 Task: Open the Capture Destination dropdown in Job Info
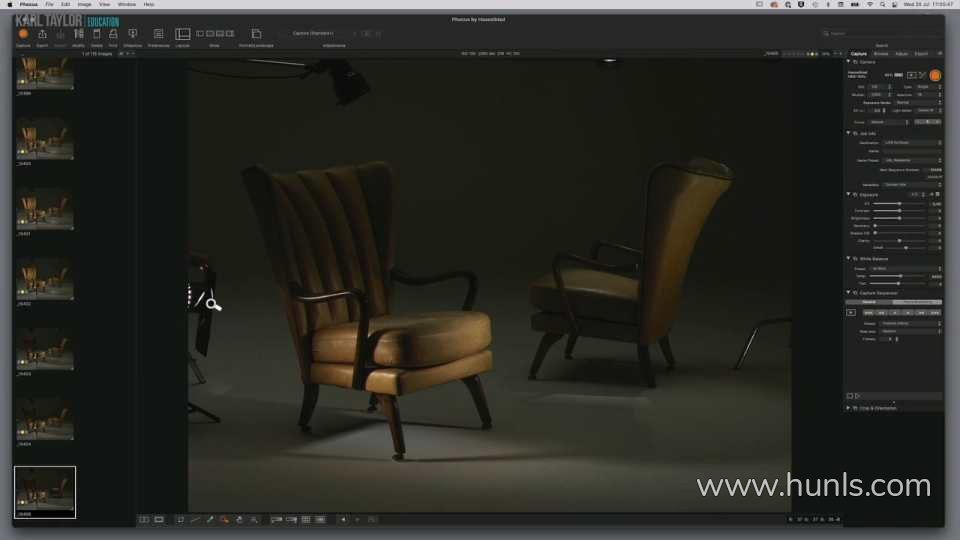click(912, 143)
